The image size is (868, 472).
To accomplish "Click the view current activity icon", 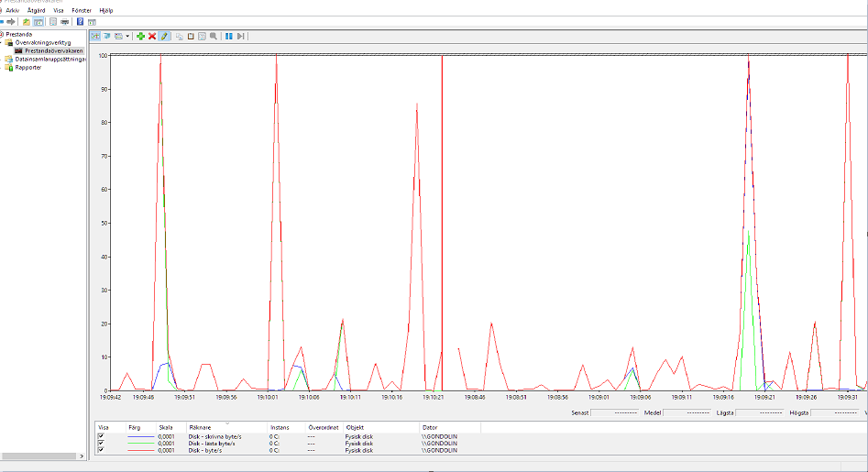I will click(95, 36).
